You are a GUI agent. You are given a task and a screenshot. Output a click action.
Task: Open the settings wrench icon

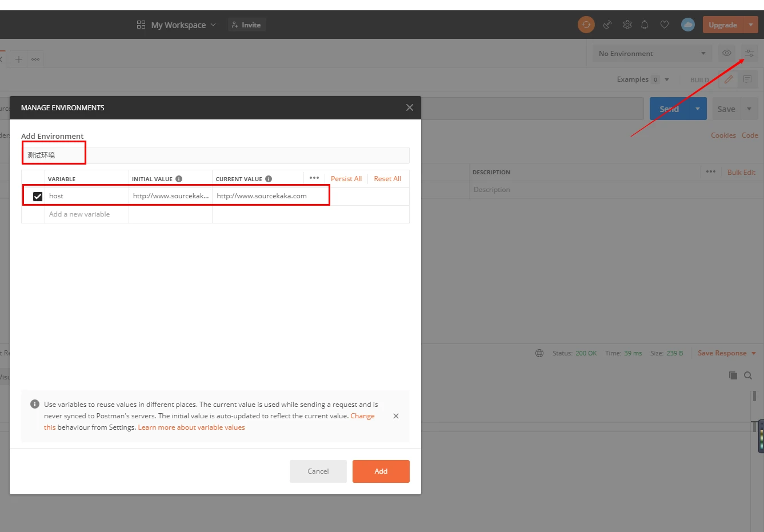pos(627,25)
